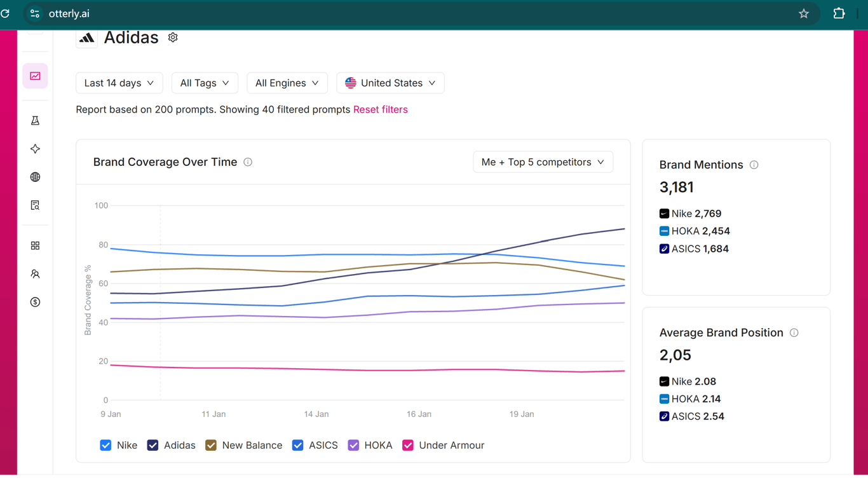The image size is (868, 480).
Task: Open the document search icon in sidebar
Action: (35, 205)
